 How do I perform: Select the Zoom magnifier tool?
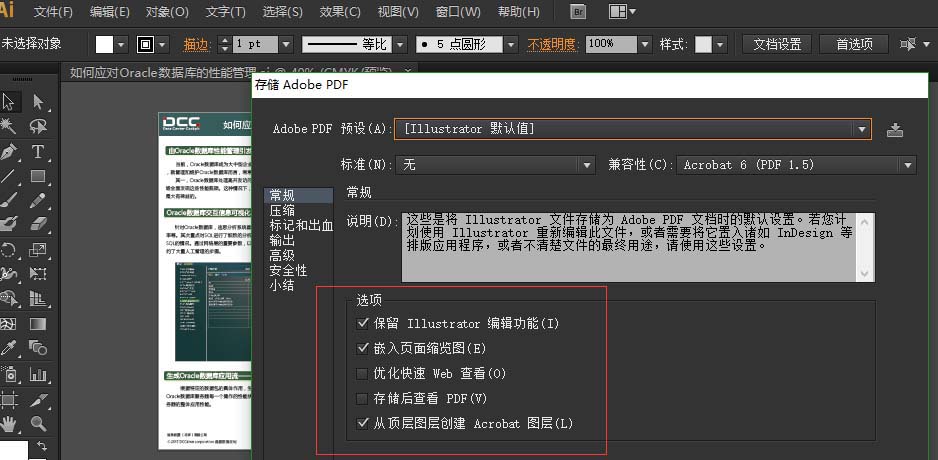(x=38, y=424)
